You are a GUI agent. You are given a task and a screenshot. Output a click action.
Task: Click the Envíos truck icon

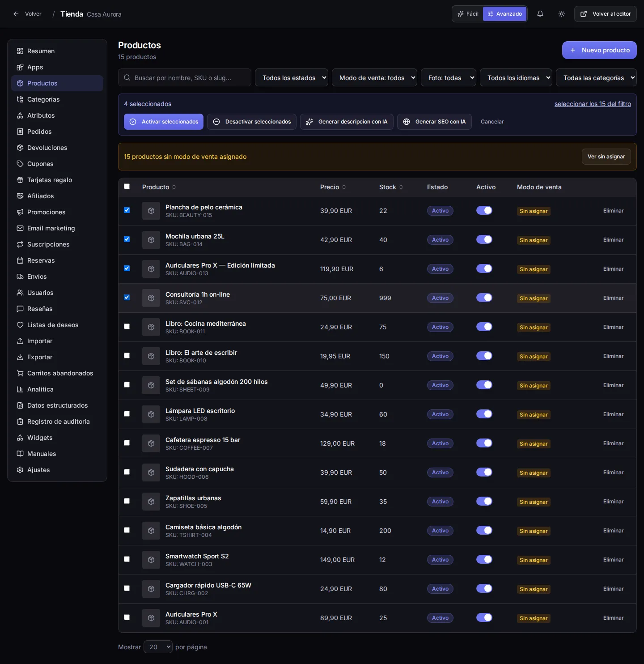(20, 277)
